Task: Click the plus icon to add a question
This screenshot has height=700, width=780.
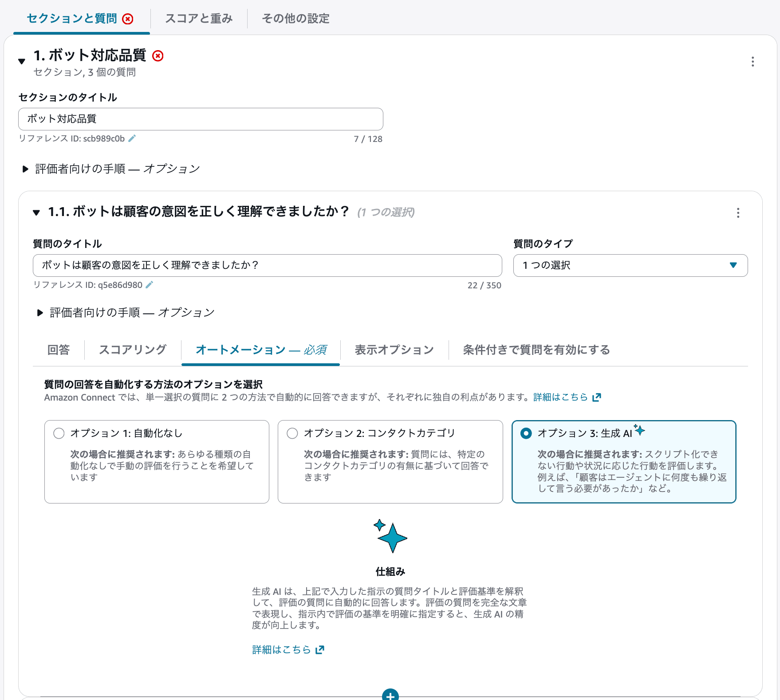Action: click(390, 695)
